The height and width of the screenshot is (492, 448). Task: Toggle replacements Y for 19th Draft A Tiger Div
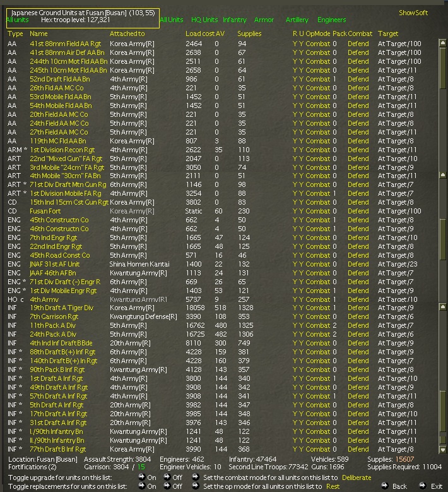tap(295, 308)
